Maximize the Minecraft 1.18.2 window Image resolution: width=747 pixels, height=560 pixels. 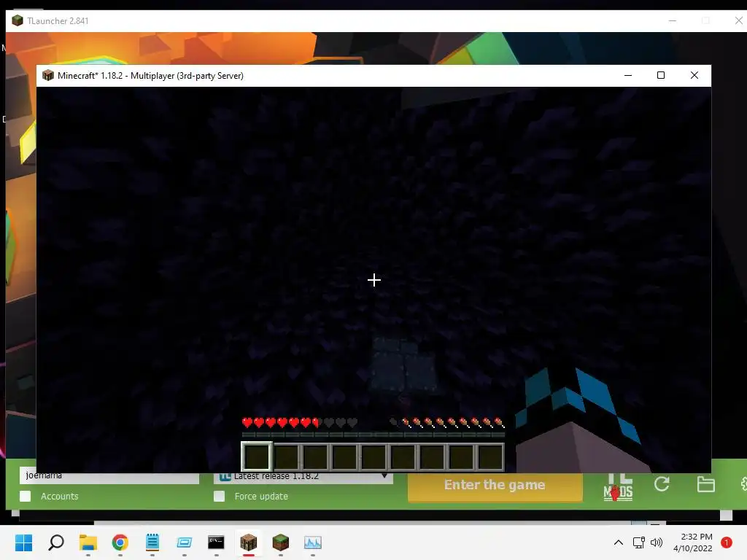click(661, 75)
